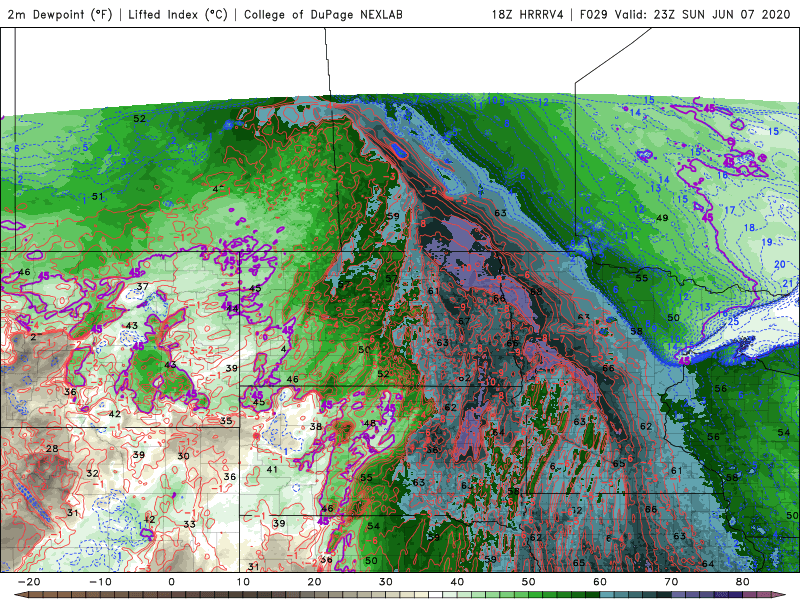Click the "College of DuPage NEXLAB" label
The height and width of the screenshot is (600, 800).
pos(323,14)
